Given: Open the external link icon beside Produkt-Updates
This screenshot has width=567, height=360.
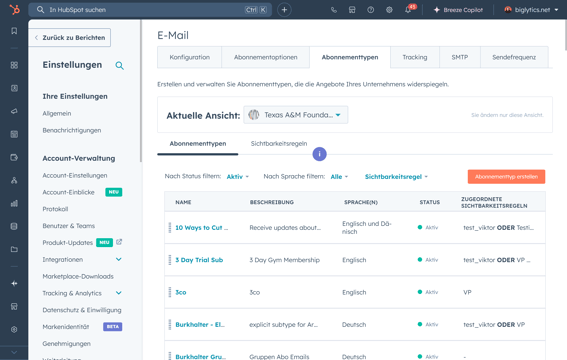Looking at the screenshot, I should tap(119, 242).
